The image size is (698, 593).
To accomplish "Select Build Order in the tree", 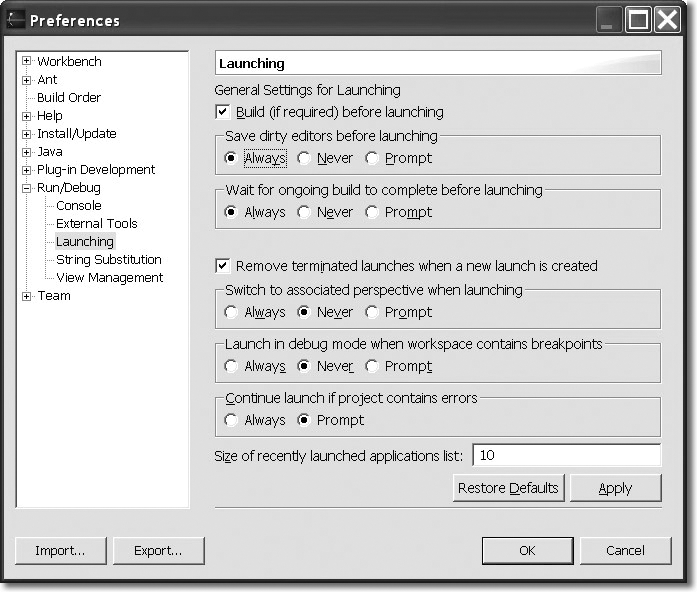I will tap(68, 98).
